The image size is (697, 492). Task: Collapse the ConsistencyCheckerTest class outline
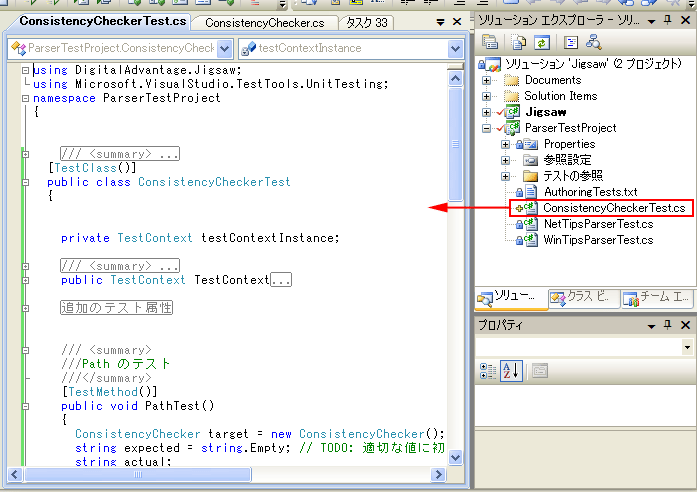tap(25, 182)
